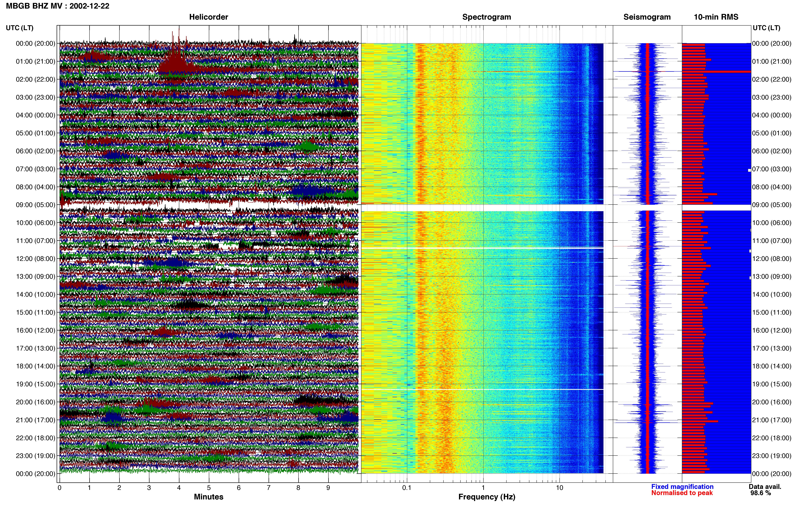Click the left 18:00 (14:00) time label
This screenshot has width=812, height=508.
click(x=36, y=366)
